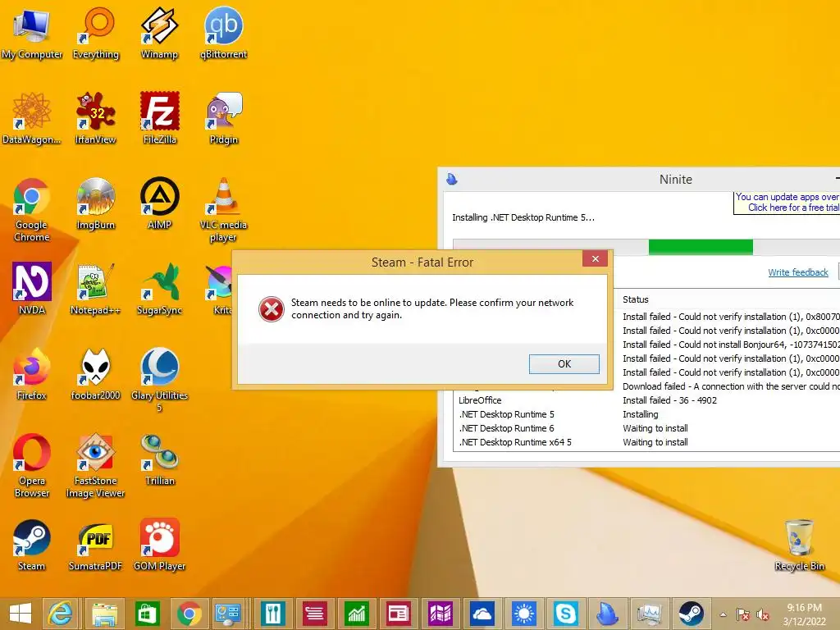
Task: Select the Opera Browser desktop shortcut
Action: click(32, 466)
